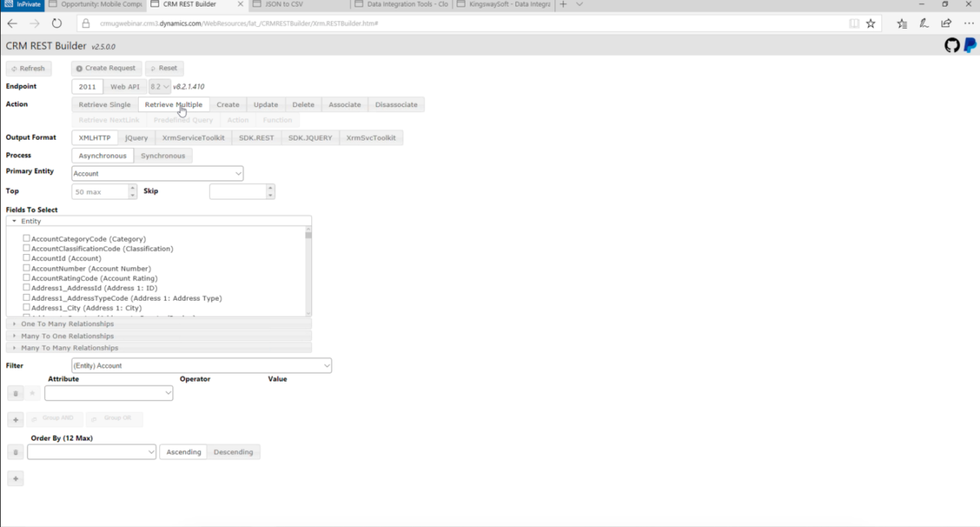
Task: Select Update action
Action: (x=265, y=105)
